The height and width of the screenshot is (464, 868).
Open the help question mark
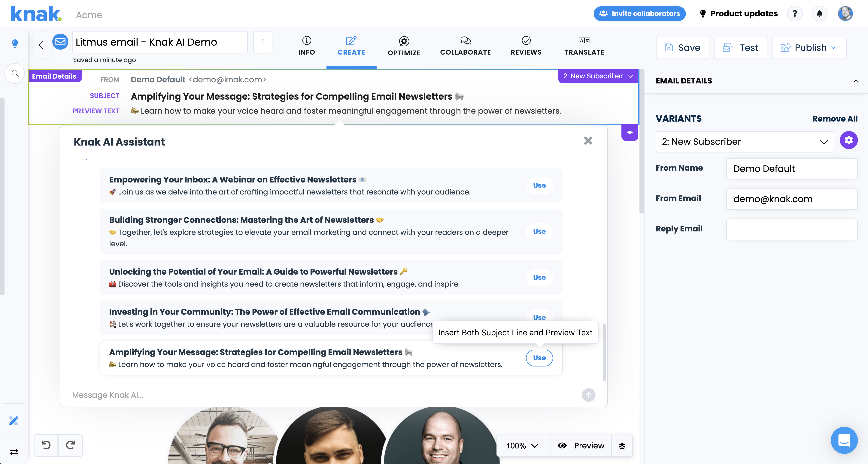(795, 14)
